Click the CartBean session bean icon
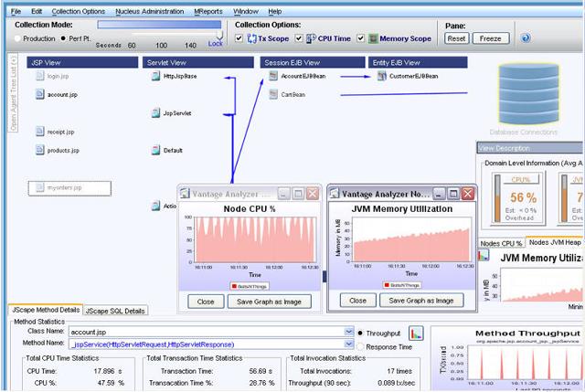Screen dimensions: 585x392 pyautogui.click(x=273, y=94)
